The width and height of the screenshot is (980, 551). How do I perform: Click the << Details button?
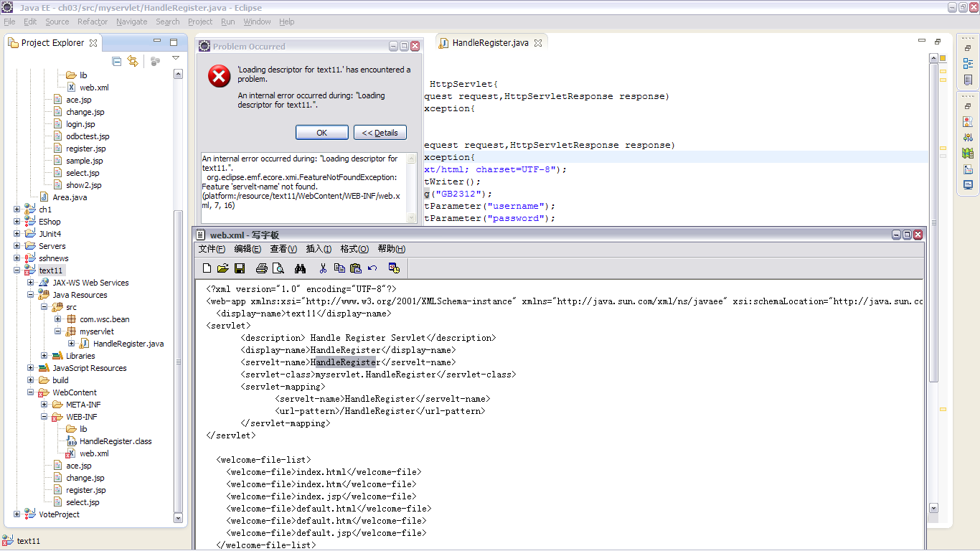click(380, 133)
